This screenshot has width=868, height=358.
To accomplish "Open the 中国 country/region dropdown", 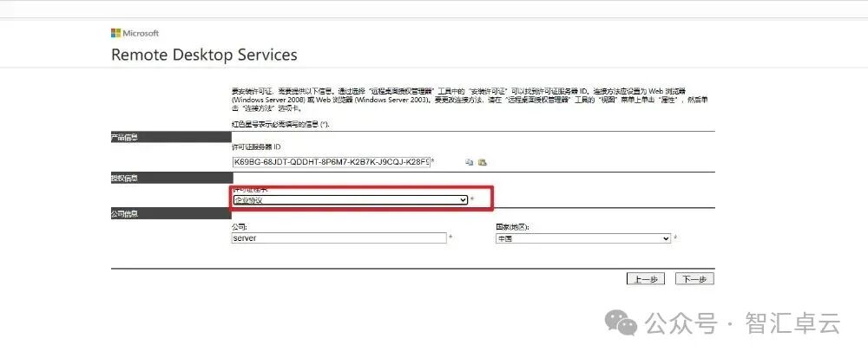I will point(583,238).
